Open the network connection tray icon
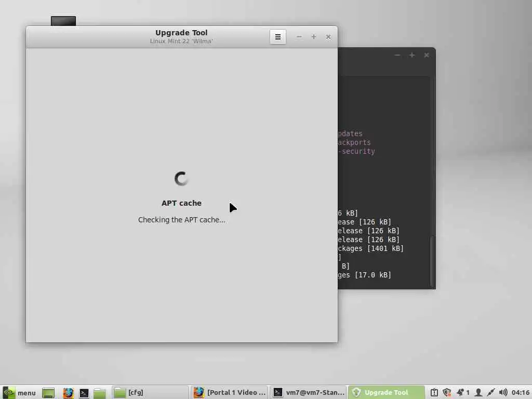The image size is (532, 399). tap(490, 393)
